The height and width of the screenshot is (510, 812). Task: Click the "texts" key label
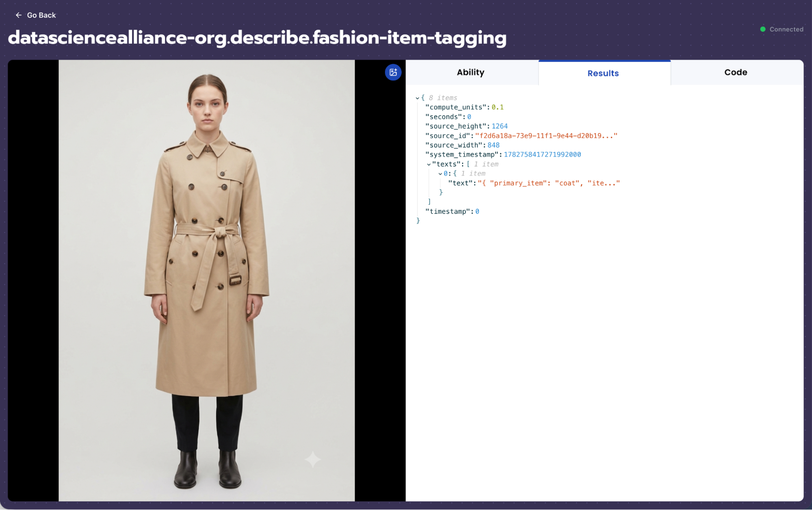446,164
